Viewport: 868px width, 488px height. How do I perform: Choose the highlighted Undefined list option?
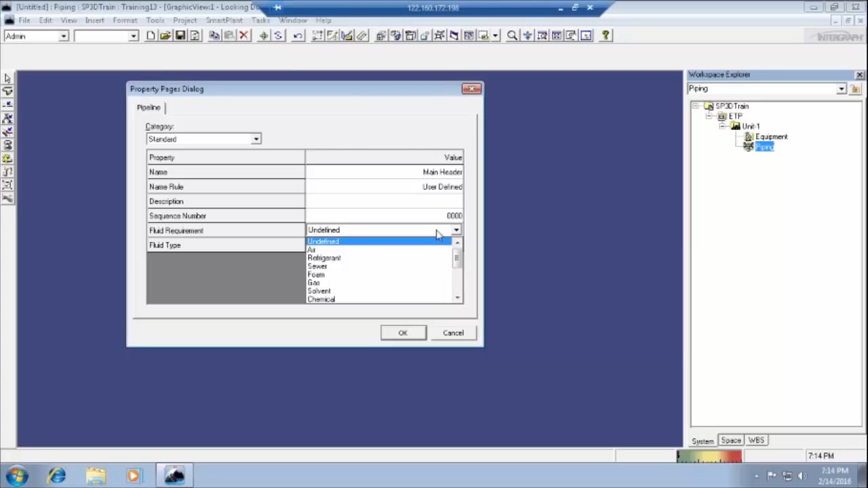(x=380, y=242)
